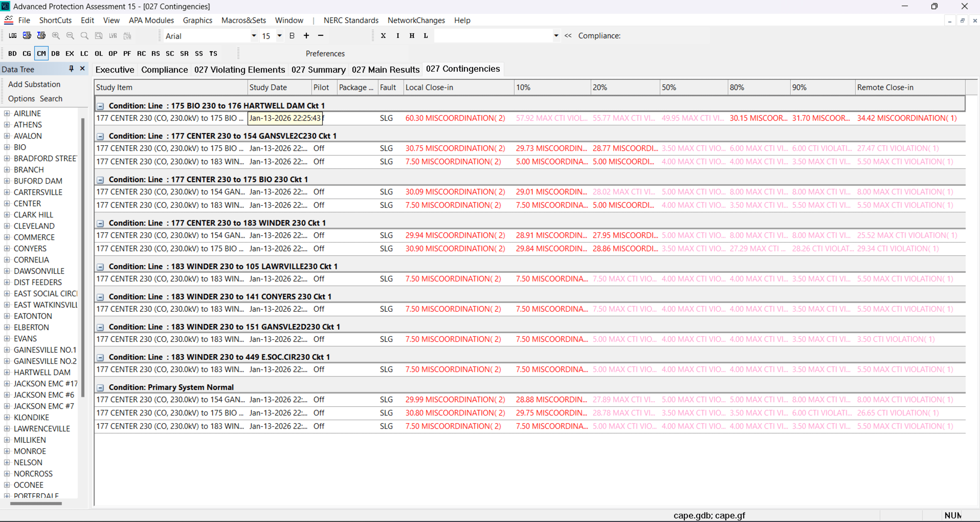Click the zoom in magnifier icon
Image resolution: width=980 pixels, height=522 pixels.
click(56, 36)
